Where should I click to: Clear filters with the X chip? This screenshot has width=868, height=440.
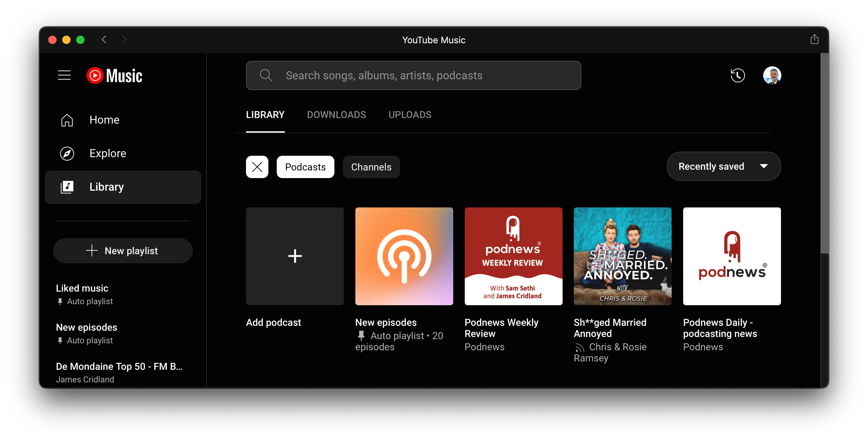coord(257,167)
